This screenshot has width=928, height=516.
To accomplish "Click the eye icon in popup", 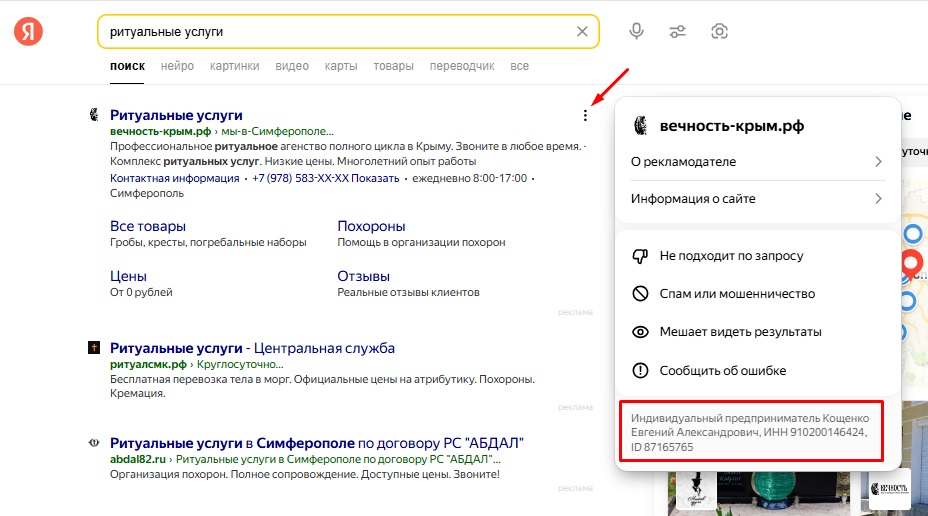I will tap(640, 332).
